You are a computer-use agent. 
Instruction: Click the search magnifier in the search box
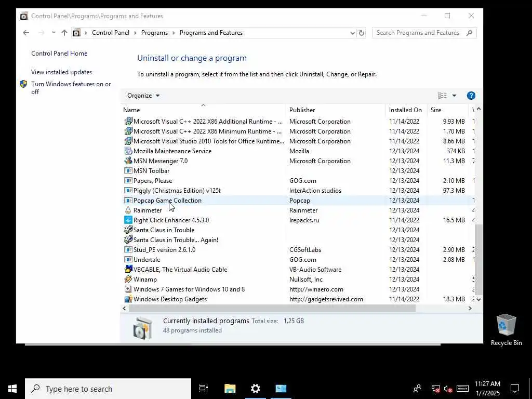point(470,33)
